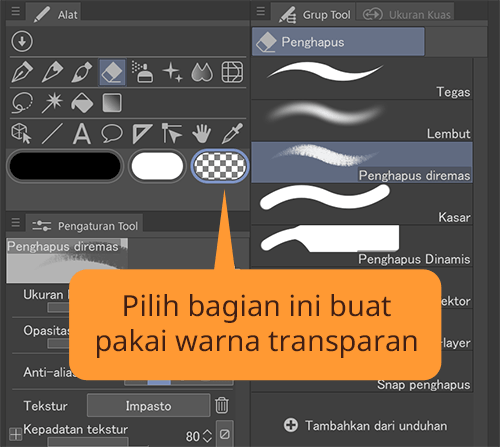Select the Hand move tool
Screen dimensions: 500x447
coord(202,133)
